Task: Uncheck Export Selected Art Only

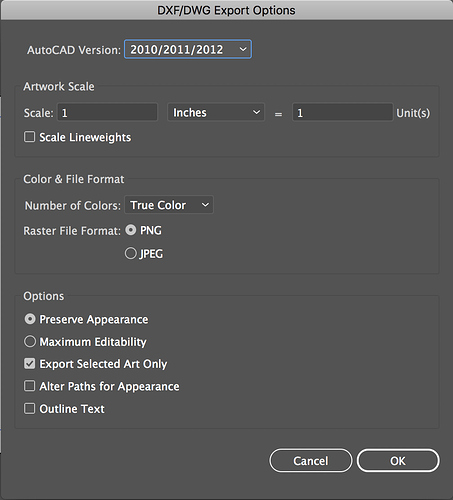Action: (x=30, y=363)
